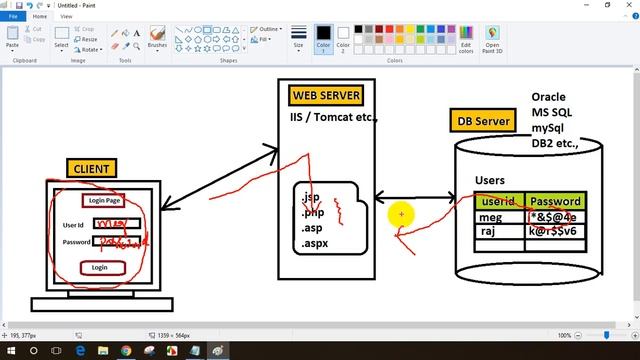Screen dimensions: 640x360
Task: Click the Redo arrow in the title bar
Action: coord(40,5)
